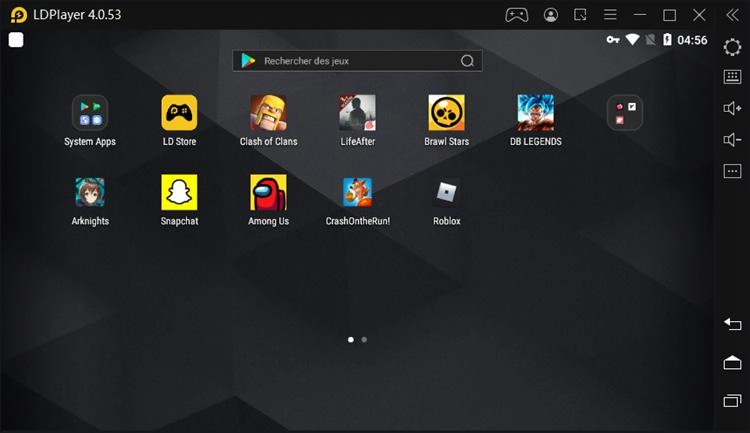Launch Arknights

[90, 192]
